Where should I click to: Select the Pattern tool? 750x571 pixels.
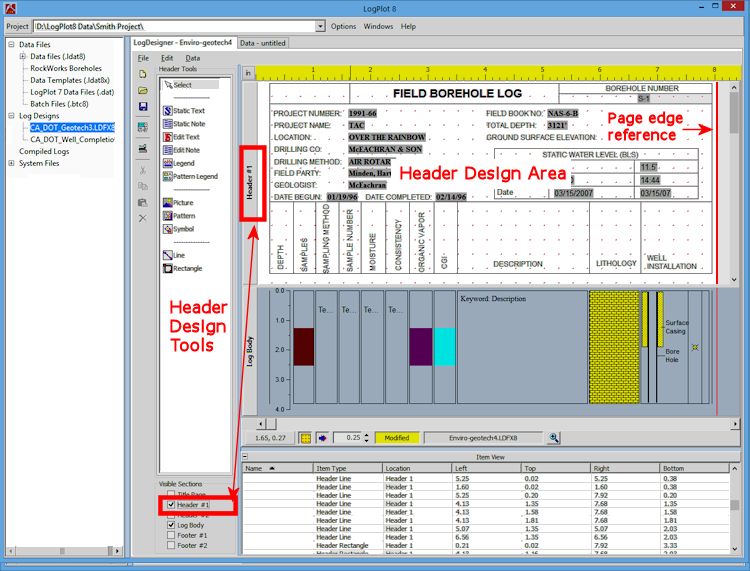pyautogui.click(x=179, y=216)
